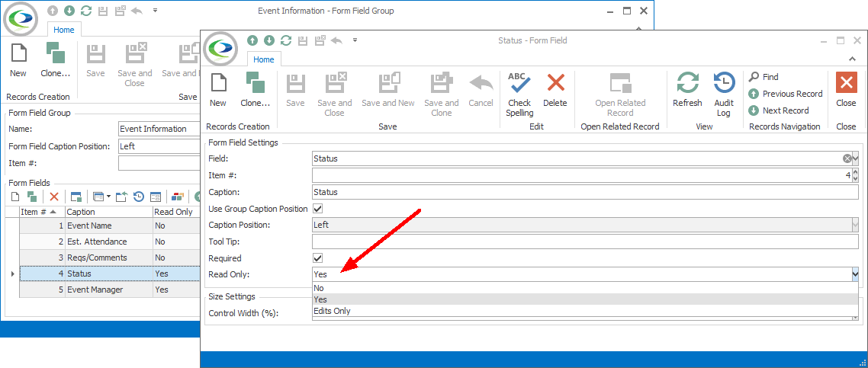
Task: Click the Caption text field
Action: click(586, 192)
